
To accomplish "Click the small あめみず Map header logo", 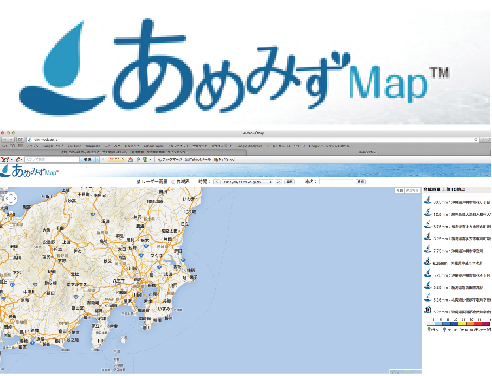I will 29,170.
